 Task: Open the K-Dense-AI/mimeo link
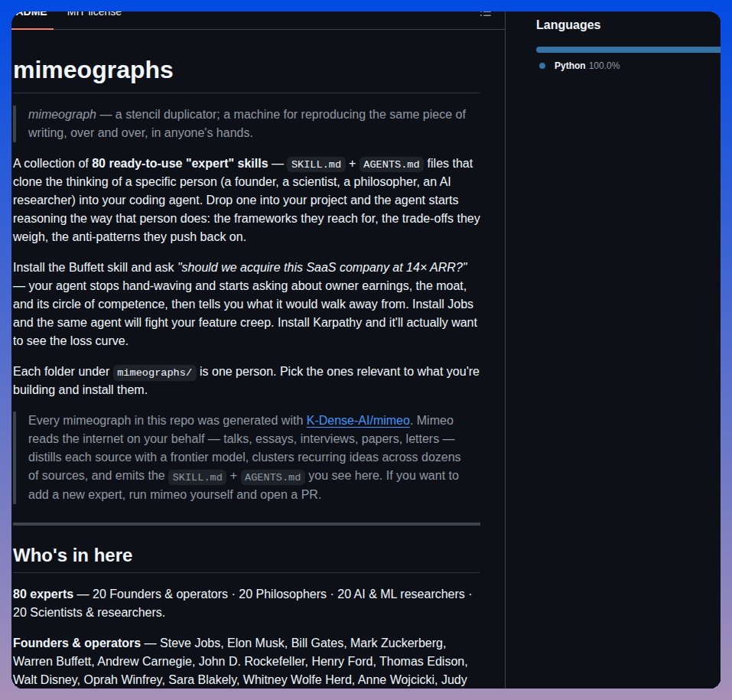coord(358,420)
